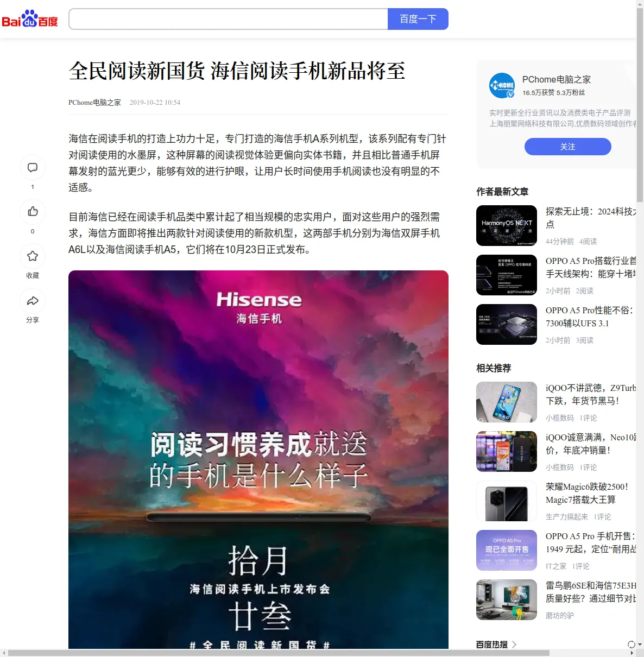Click the 百度热搜 heading
The width and height of the screenshot is (644, 657).
(492, 645)
